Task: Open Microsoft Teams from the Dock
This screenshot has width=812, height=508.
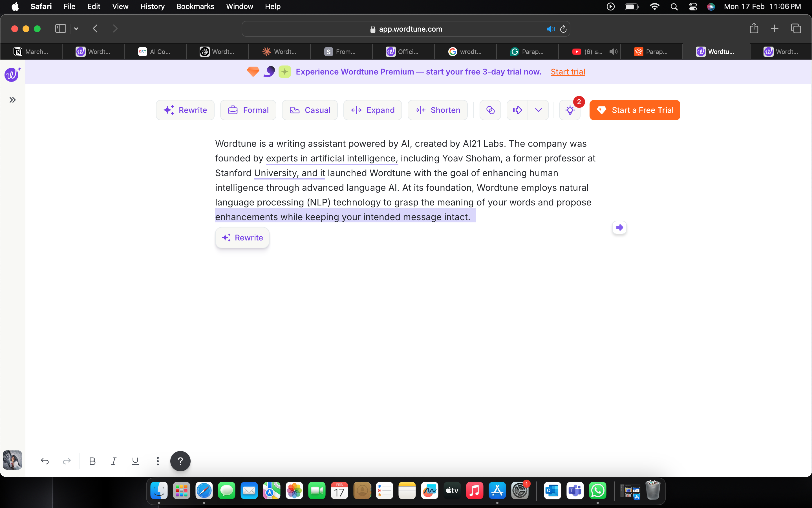Action: click(575, 491)
